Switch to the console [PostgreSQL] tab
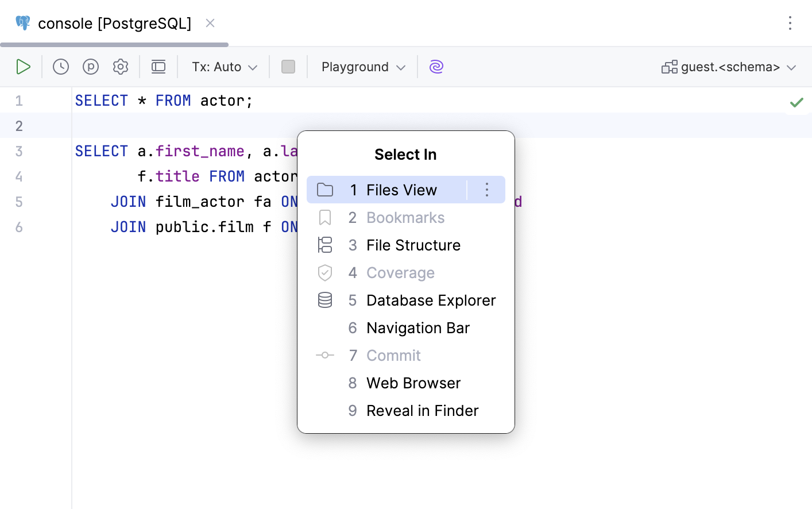 click(x=114, y=23)
